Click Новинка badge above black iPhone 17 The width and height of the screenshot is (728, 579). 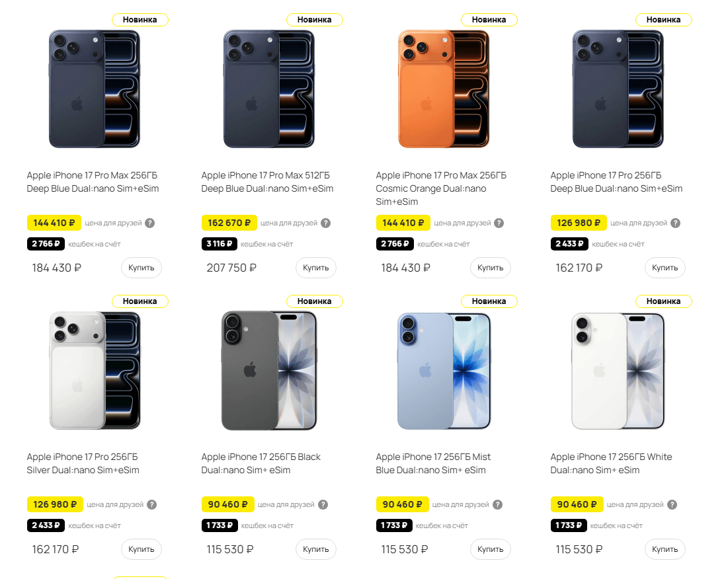(x=314, y=301)
